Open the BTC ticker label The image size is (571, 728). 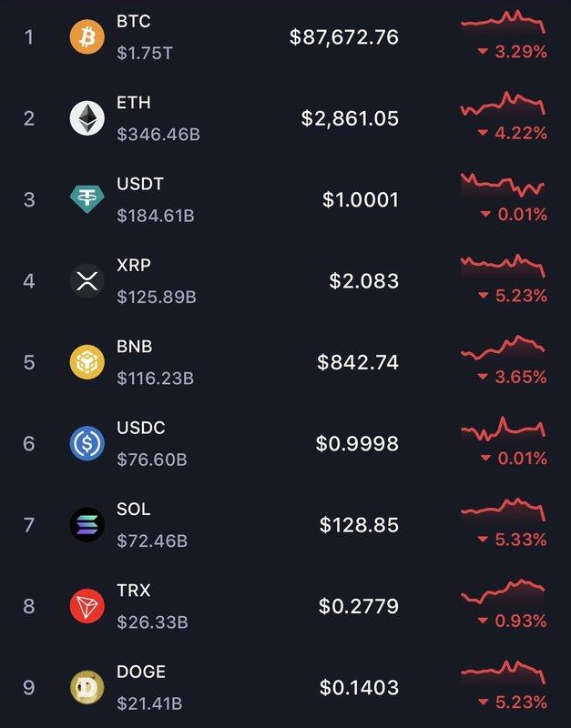(x=134, y=21)
